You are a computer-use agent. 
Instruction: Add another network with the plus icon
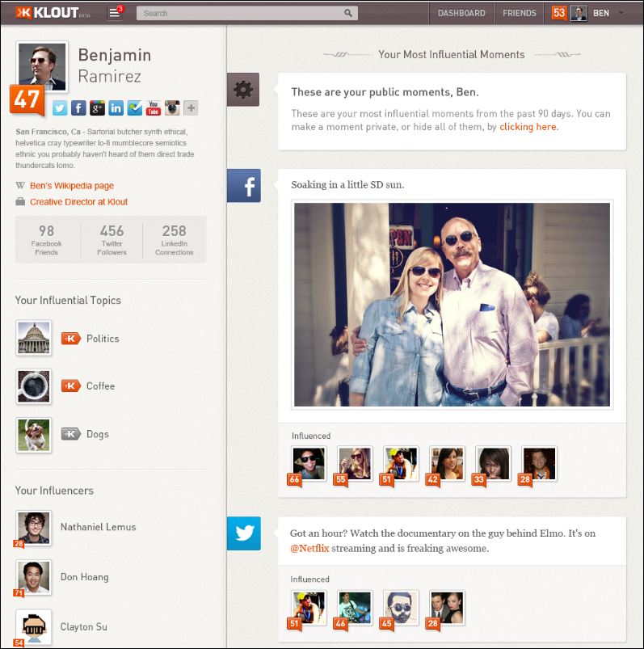point(191,108)
